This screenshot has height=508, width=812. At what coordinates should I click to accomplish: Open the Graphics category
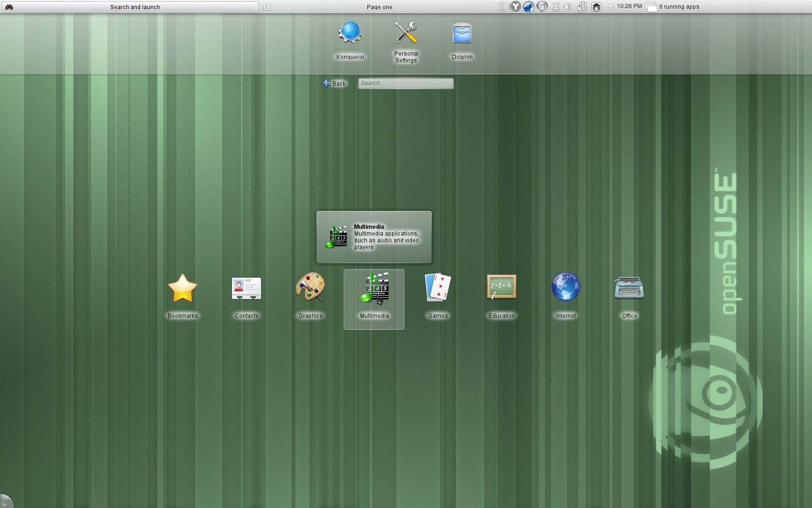[310, 296]
